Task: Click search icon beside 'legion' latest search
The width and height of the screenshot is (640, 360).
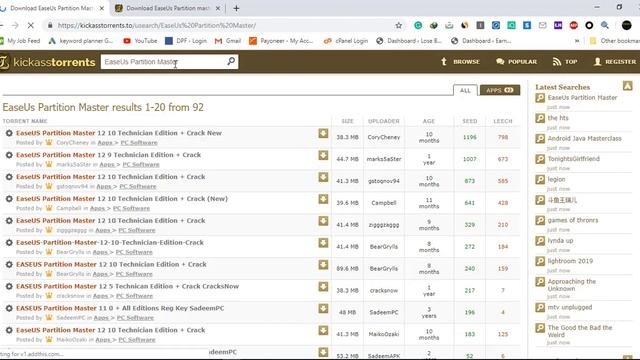Action: click(x=540, y=180)
